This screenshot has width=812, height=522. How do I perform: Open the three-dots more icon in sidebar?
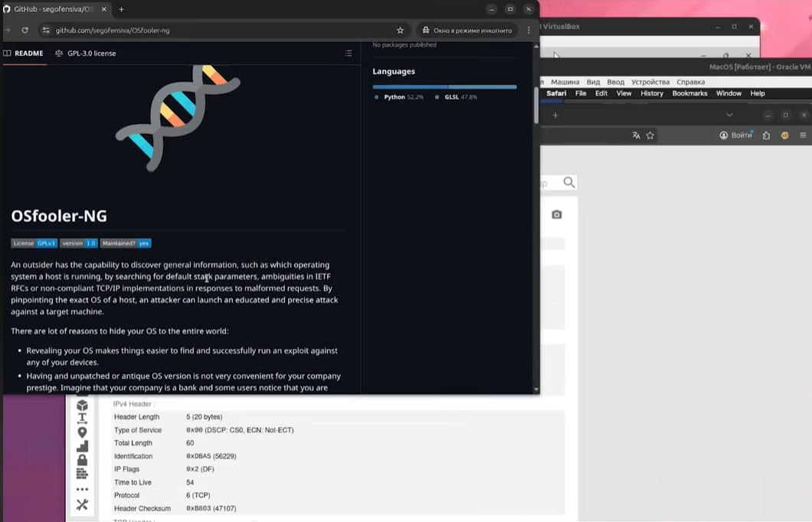[x=82, y=489]
